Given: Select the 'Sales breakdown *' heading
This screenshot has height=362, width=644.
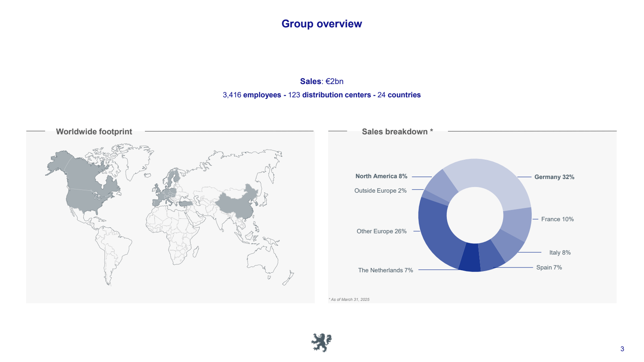Looking at the screenshot, I should pos(397,132).
